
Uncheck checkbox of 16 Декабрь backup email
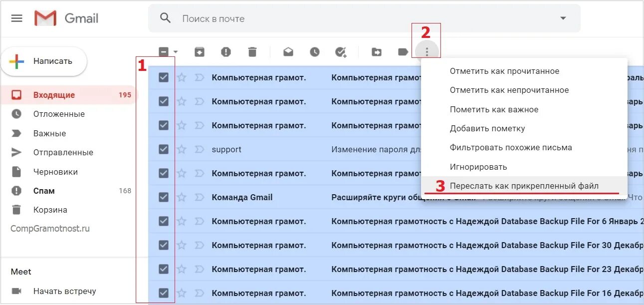(164, 293)
